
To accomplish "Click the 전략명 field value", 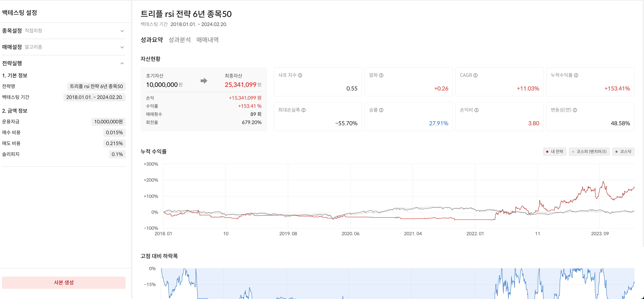I will tap(96, 86).
